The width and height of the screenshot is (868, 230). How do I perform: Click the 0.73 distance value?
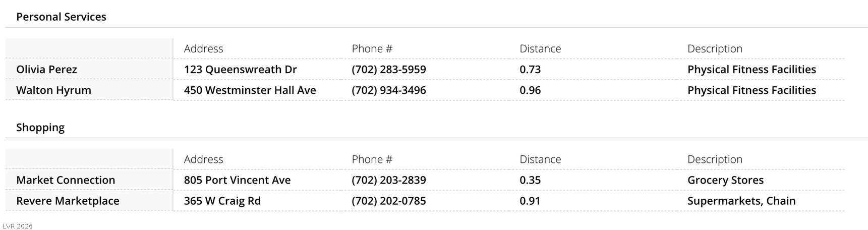point(530,70)
